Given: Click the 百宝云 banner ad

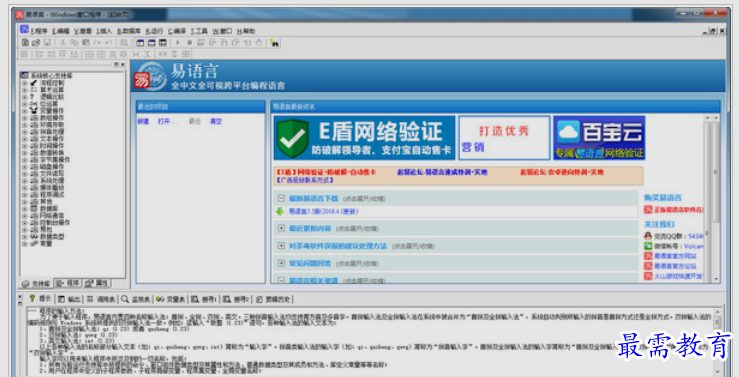Looking at the screenshot, I should [x=599, y=138].
